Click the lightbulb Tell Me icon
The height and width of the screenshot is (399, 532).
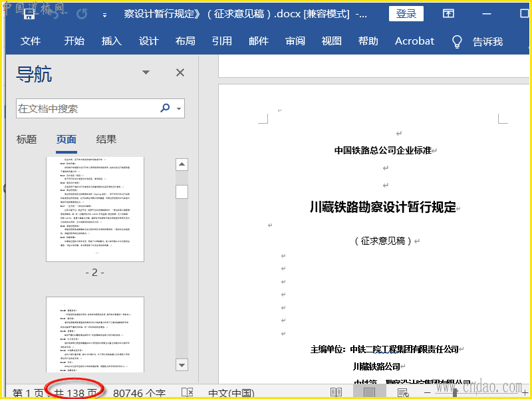[457, 41]
